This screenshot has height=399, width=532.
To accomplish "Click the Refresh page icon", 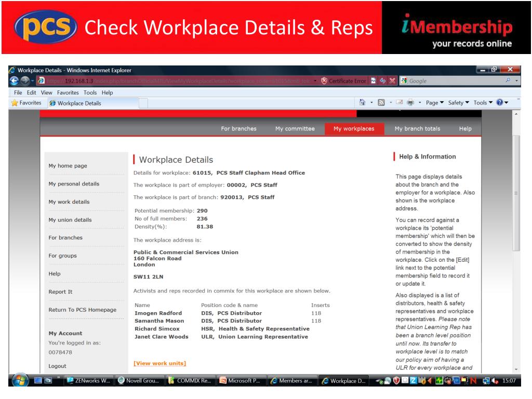I will pos(383,81).
